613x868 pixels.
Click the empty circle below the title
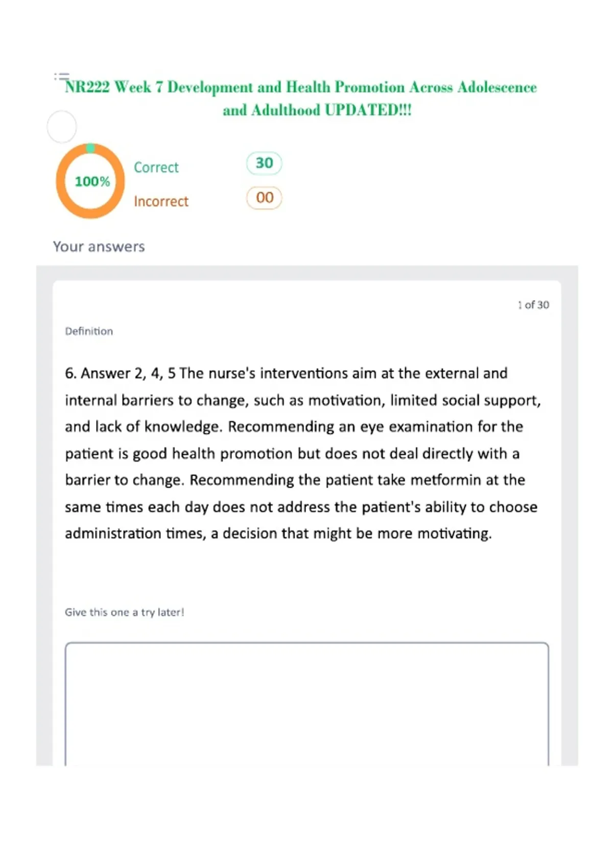click(62, 127)
